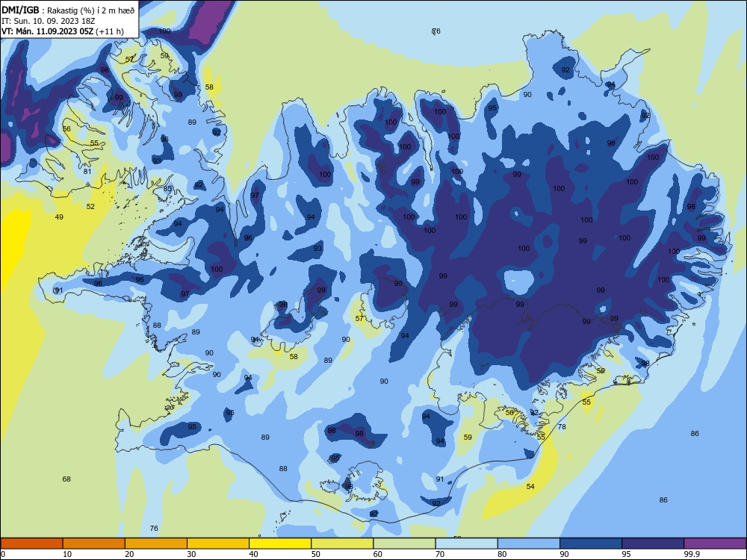Image resolution: width=747 pixels, height=560 pixels.
Task: Click the '40' legend tick label
Action: click(x=254, y=554)
